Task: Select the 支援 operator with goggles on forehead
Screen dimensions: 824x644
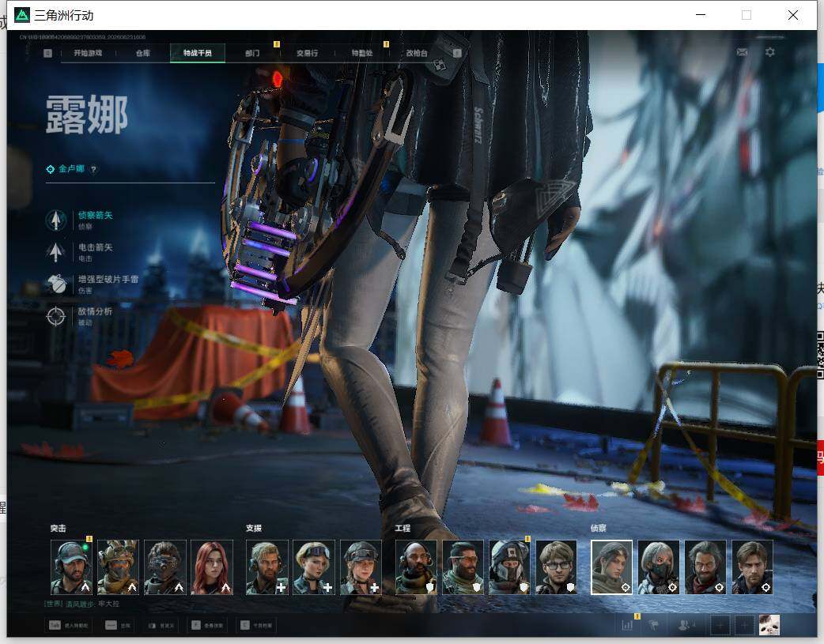Action: [x=314, y=567]
